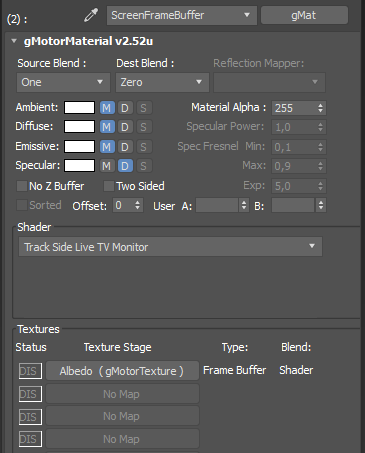The width and height of the screenshot is (365, 453).
Task: Toggle the Ambient D button
Action: click(125, 108)
